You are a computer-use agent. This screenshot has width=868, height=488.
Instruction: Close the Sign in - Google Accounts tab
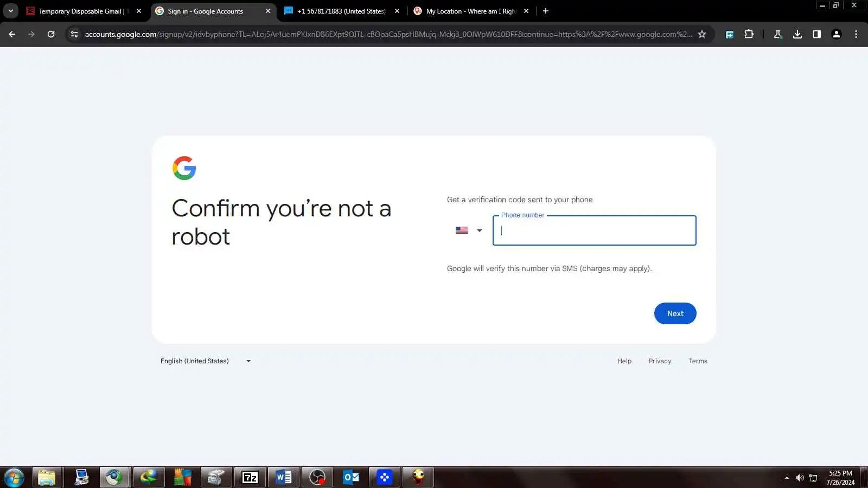tap(268, 11)
